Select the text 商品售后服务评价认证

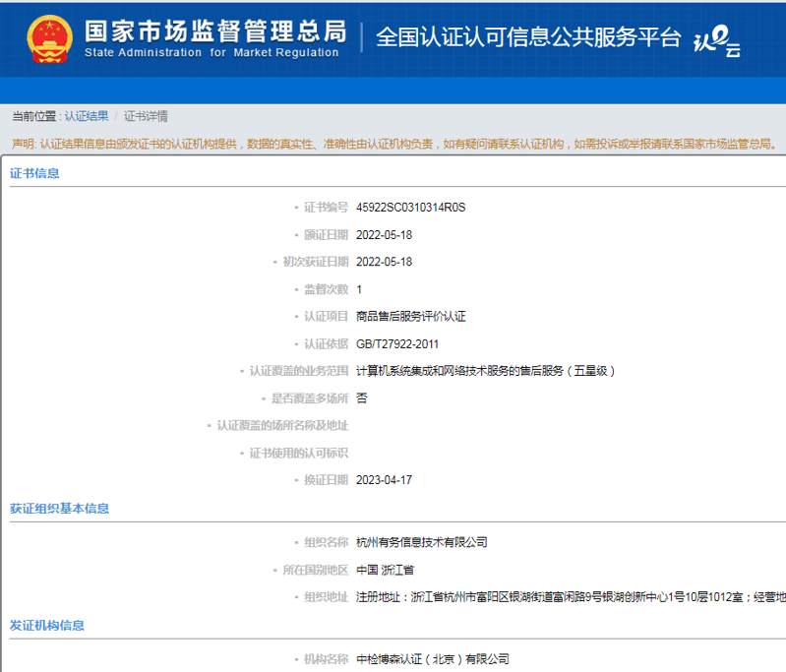(x=410, y=317)
